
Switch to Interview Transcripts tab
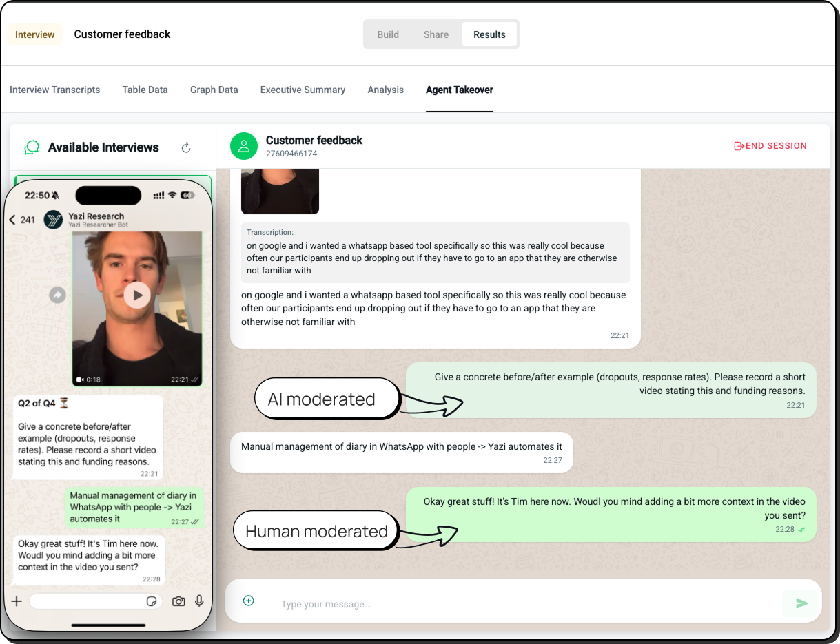point(55,90)
